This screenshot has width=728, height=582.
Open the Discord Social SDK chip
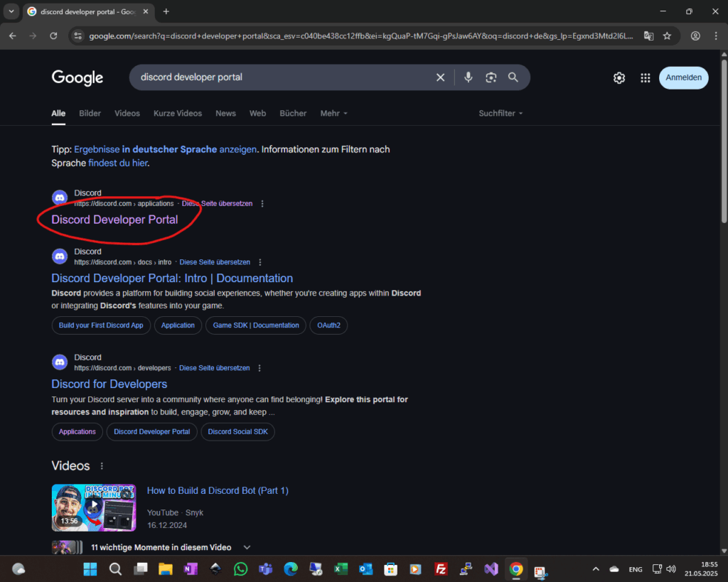point(237,431)
